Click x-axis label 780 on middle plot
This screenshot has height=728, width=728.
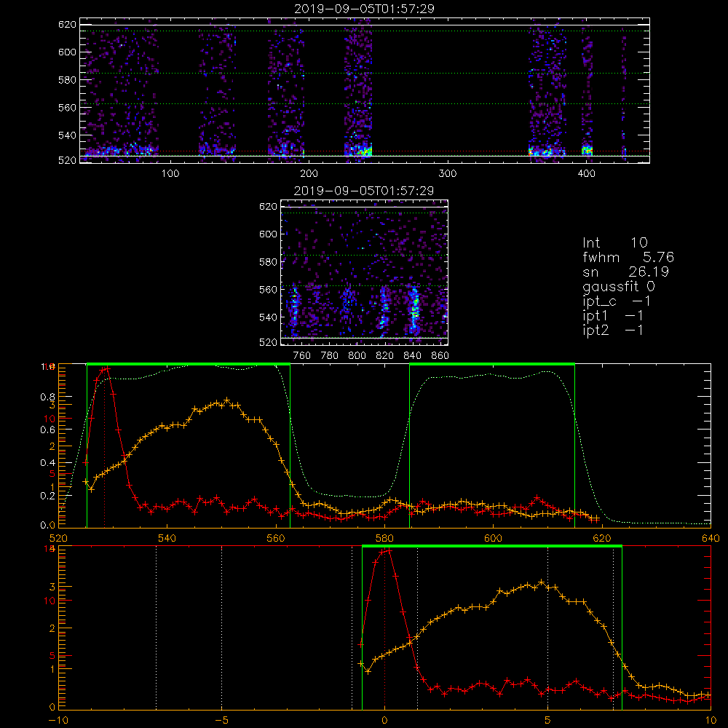tap(330, 356)
